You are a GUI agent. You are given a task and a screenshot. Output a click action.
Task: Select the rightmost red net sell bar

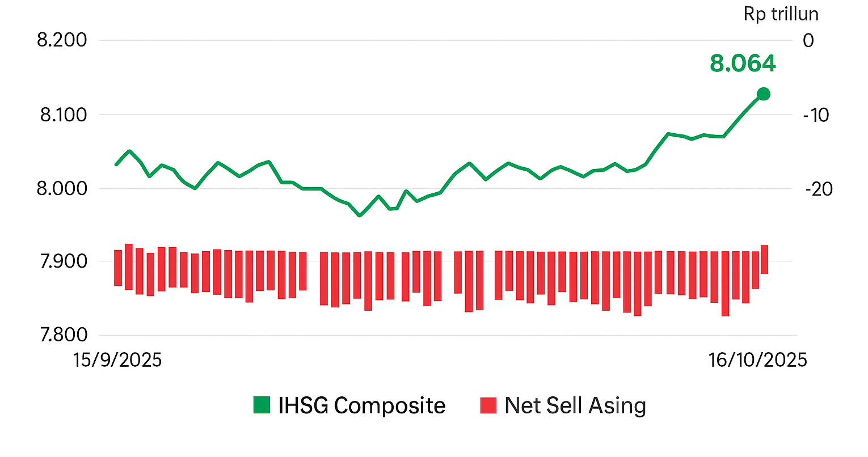click(764, 260)
